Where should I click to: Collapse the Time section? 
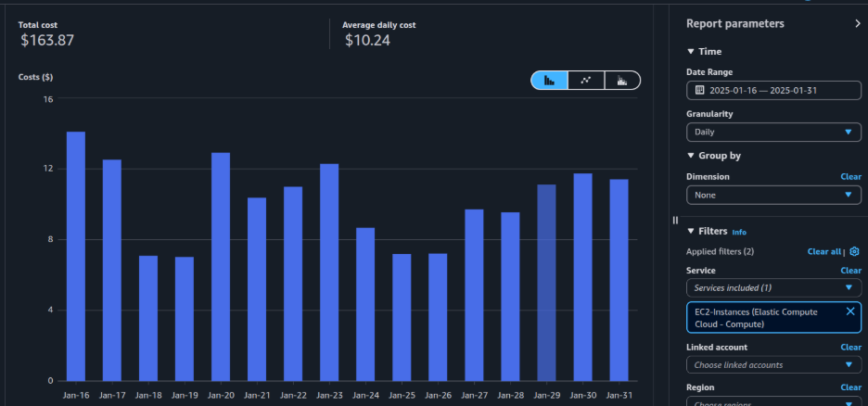coord(691,52)
